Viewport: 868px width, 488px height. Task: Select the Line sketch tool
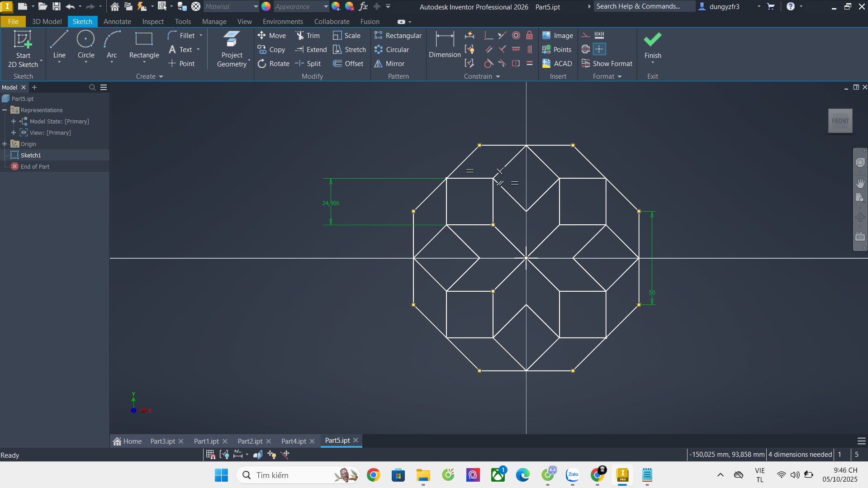[59, 45]
